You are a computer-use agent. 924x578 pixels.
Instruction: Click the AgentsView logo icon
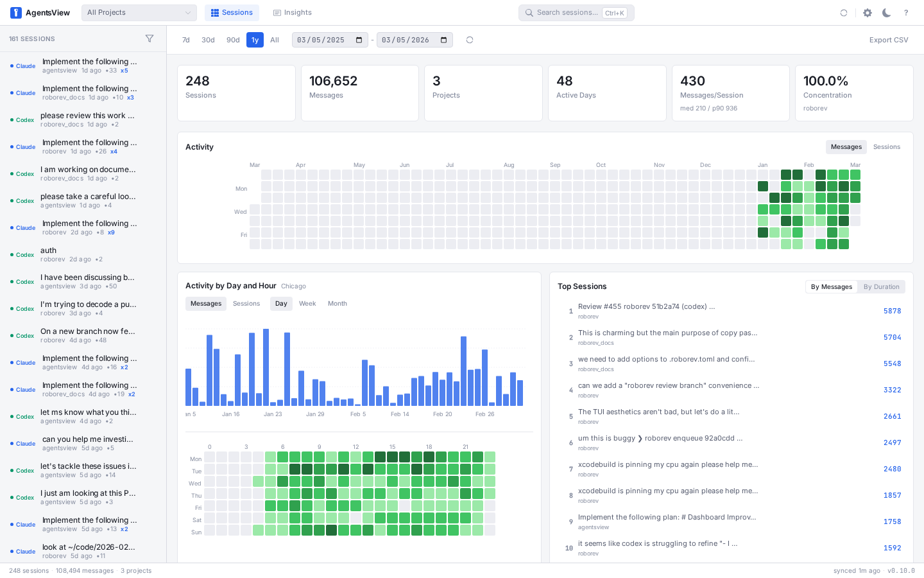[x=16, y=13]
